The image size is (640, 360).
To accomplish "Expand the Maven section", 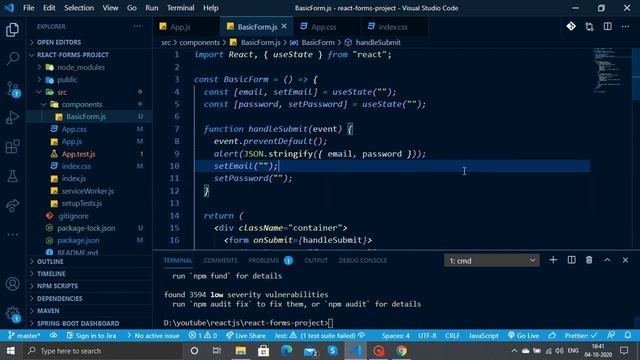I will 48,311.
